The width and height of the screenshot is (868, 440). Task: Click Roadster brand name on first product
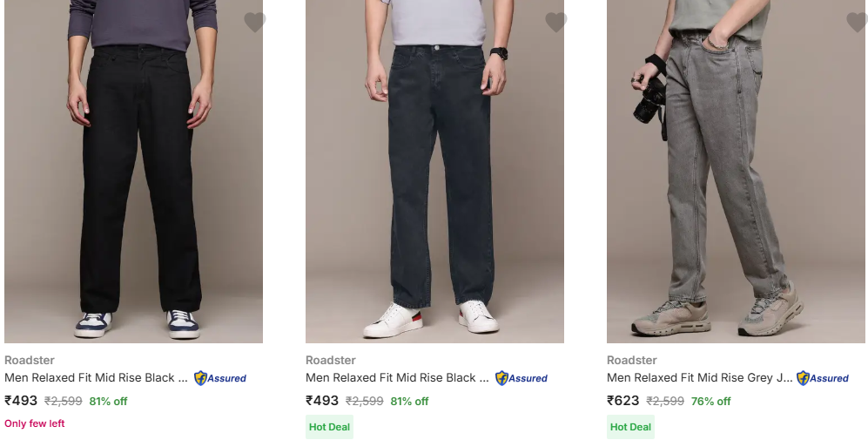29,360
